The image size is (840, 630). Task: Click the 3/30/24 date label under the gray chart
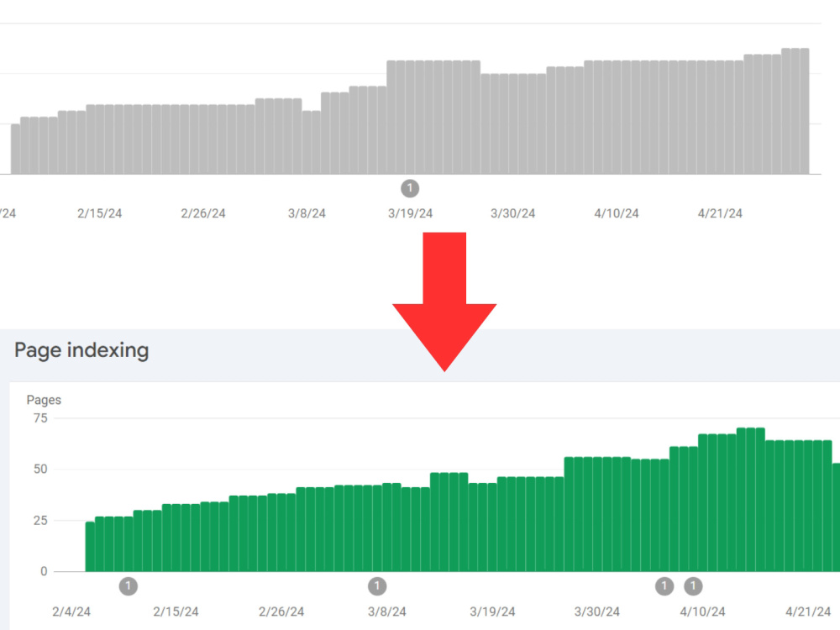coord(513,213)
